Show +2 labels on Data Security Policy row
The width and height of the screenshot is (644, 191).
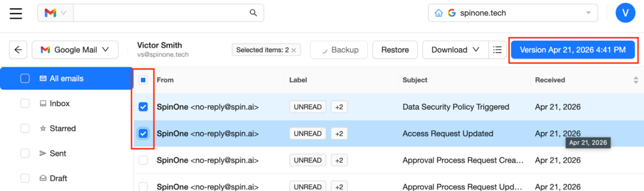click(339, 107)
